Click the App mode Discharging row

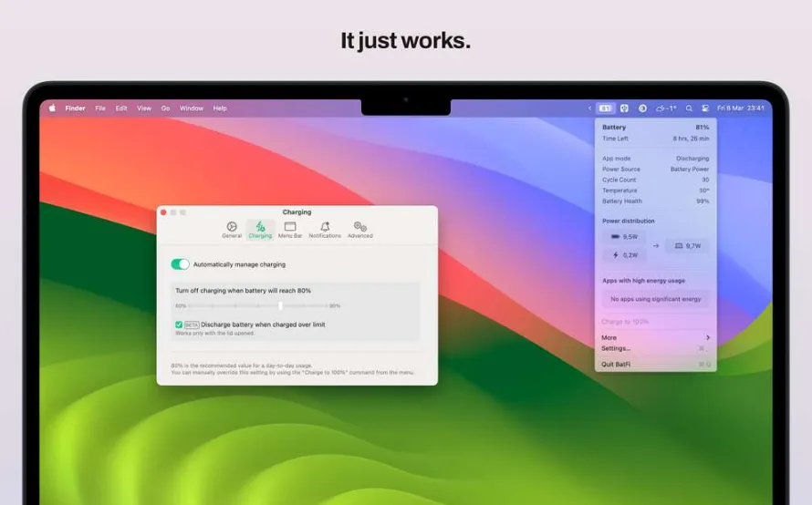pyautogui.click(x=655, y=159)
